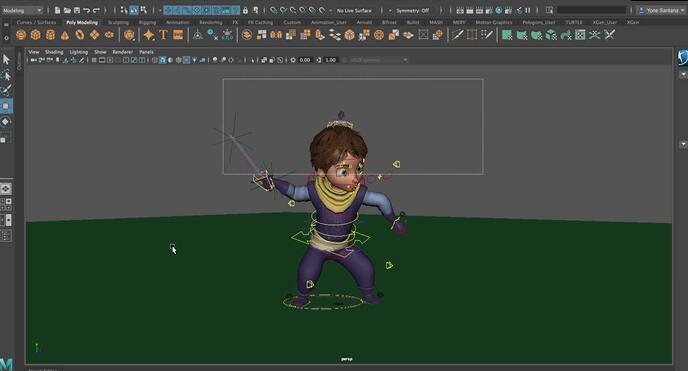688x371 pixels.
Task: Open the viewport View menu
Action: click(34, 52)
